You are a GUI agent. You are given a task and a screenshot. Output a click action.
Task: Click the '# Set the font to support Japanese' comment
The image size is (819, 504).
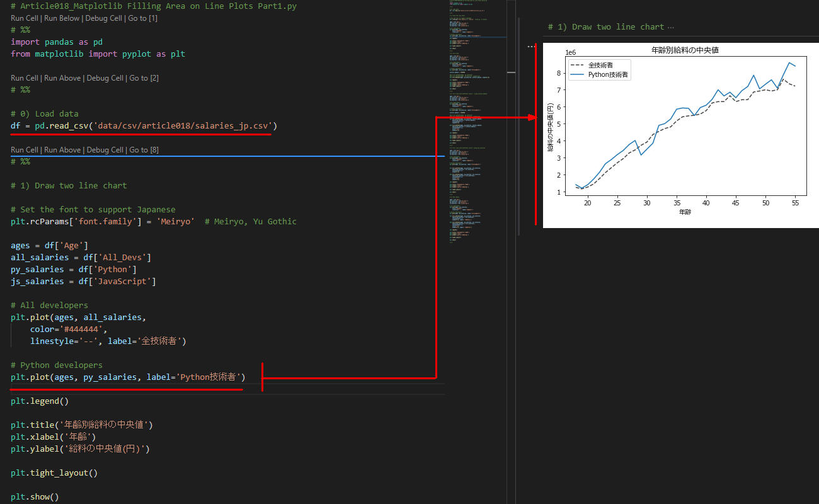93,210
